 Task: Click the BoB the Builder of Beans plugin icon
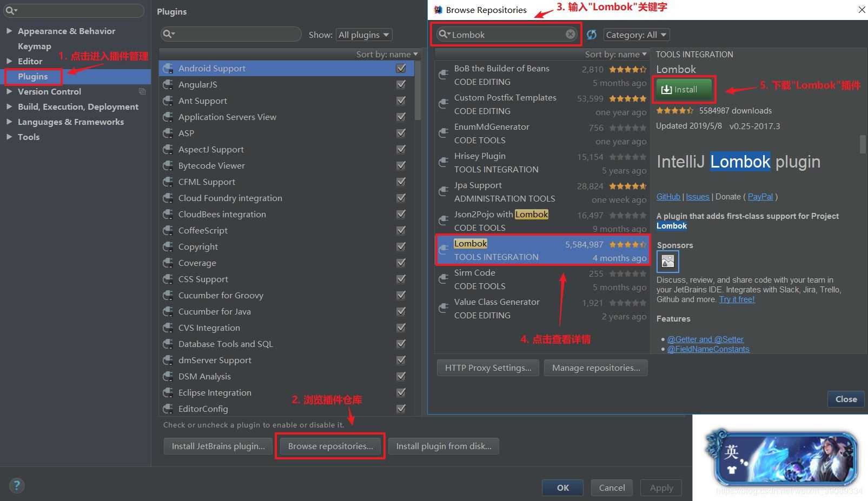pyautogui.click(x=443, y=75)
